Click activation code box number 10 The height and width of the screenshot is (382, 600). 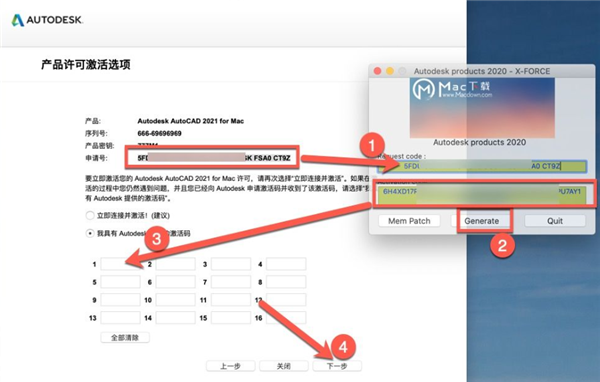pyautogui.click(x=176, y=300)
